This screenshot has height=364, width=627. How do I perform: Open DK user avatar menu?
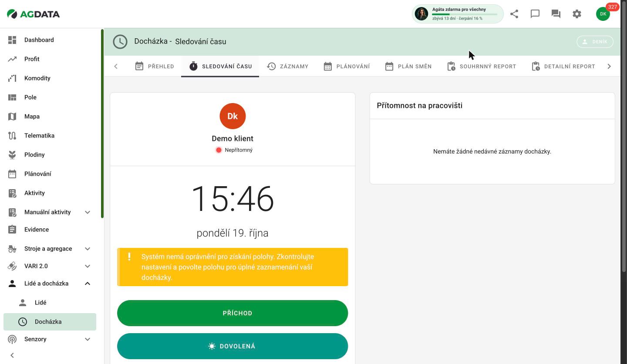tap(603, 14)
